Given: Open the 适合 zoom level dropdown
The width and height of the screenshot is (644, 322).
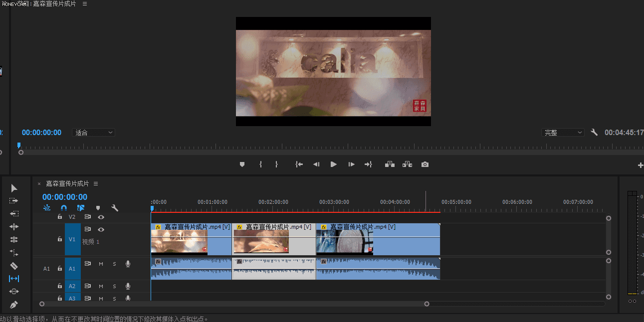Looking at the screenshot, I should click(x=94, y=133).
